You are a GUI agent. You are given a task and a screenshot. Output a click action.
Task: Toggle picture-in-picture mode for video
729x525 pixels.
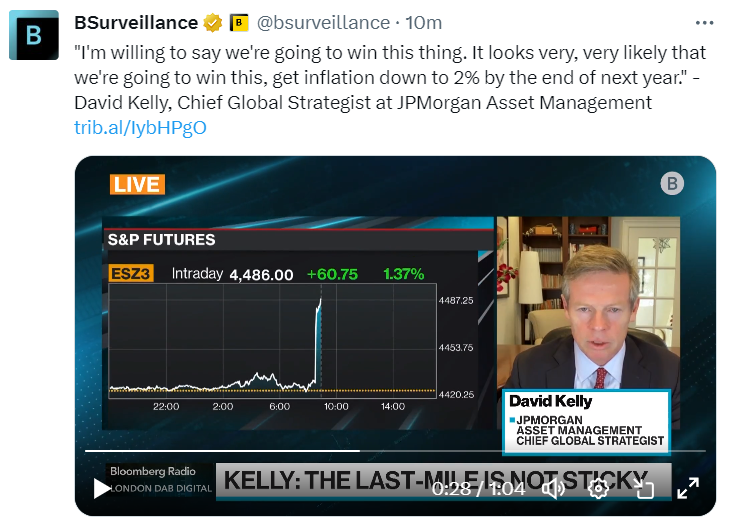(644, 488)
